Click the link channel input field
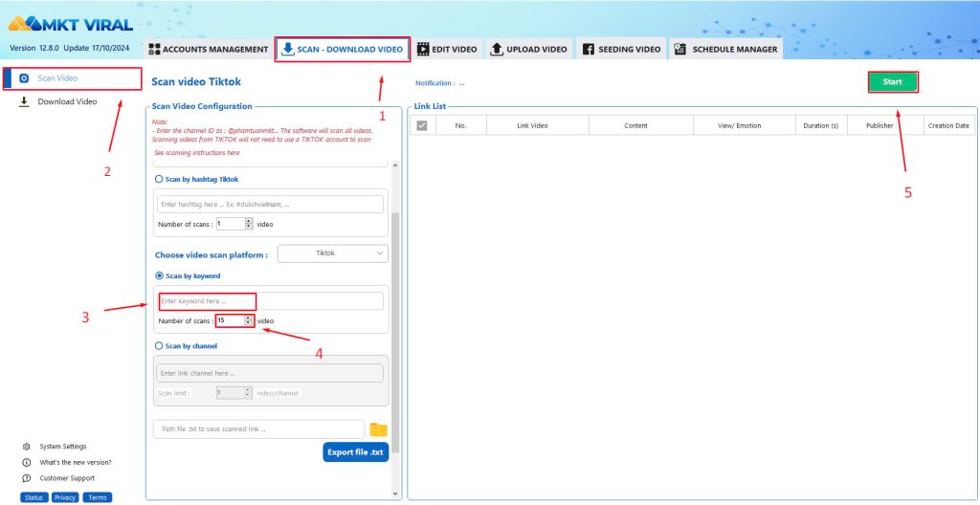The height and width of the screenshot is (505, 980). pos(269,373)
